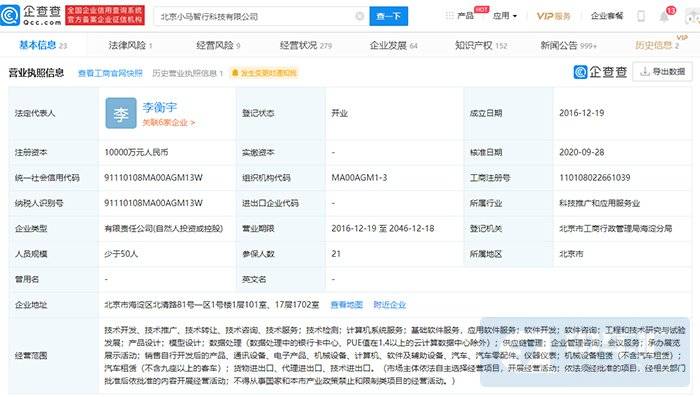Viewport: 700px width, 397px height.
Task: Open the 产品 products menu
Action: pos(465,16)
